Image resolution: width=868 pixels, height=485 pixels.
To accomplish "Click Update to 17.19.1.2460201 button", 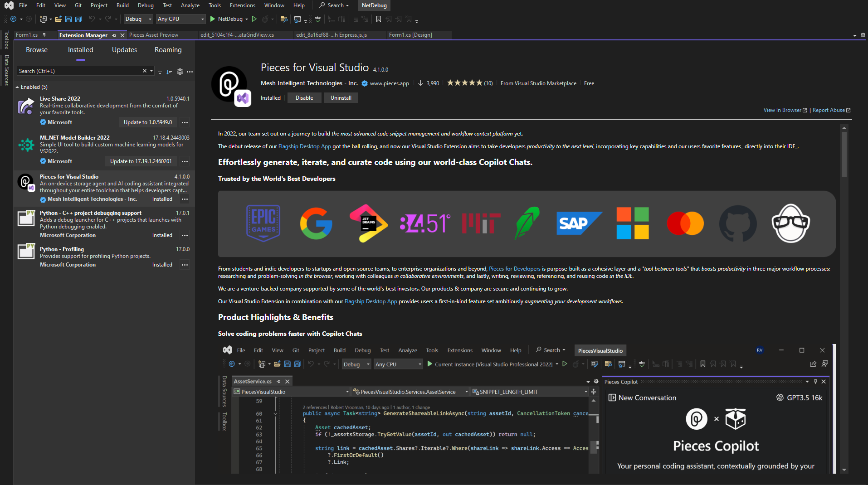I will click(x=141, y=161).
